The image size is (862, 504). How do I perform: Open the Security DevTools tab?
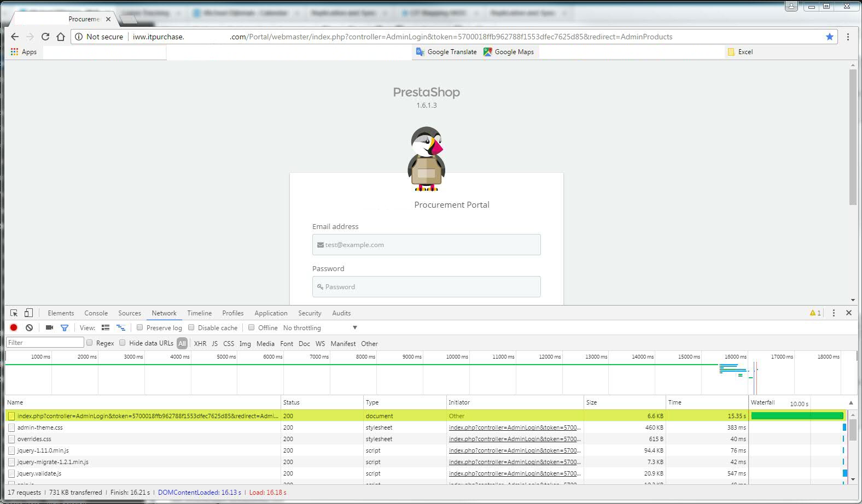pyautogui.click(x=310, y=313)
